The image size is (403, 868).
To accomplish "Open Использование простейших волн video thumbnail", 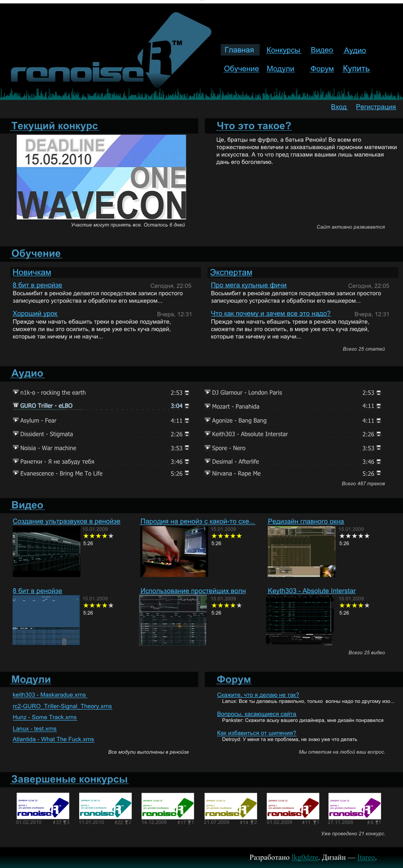I will 173,620.
